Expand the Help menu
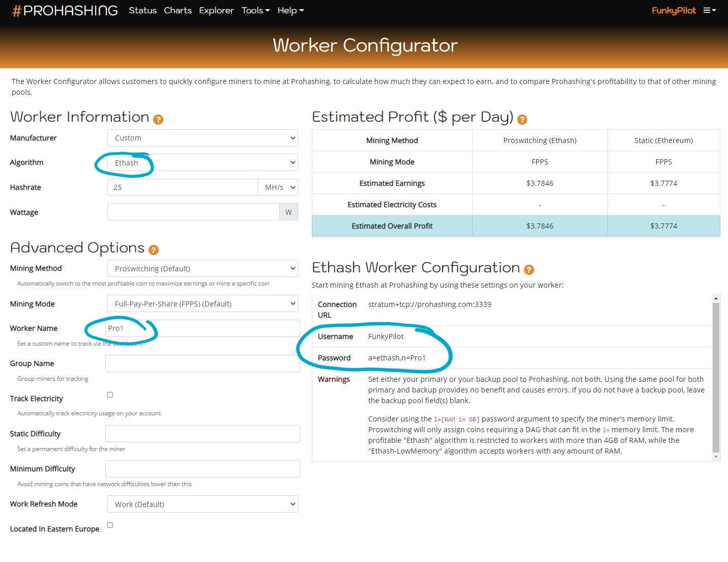The image size is (728, 562). (x=290, y=10)
